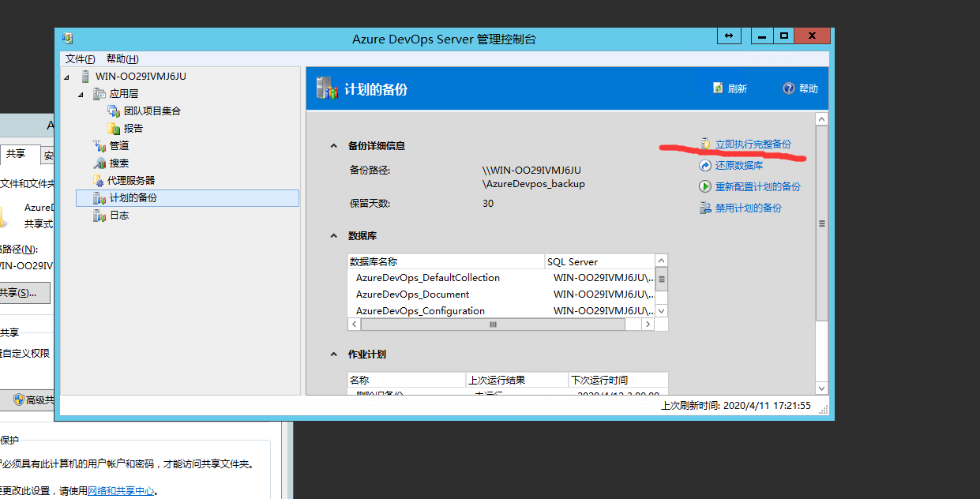Collapse the 作业计划 section
The image size is (980, 499).
point(333,355)
